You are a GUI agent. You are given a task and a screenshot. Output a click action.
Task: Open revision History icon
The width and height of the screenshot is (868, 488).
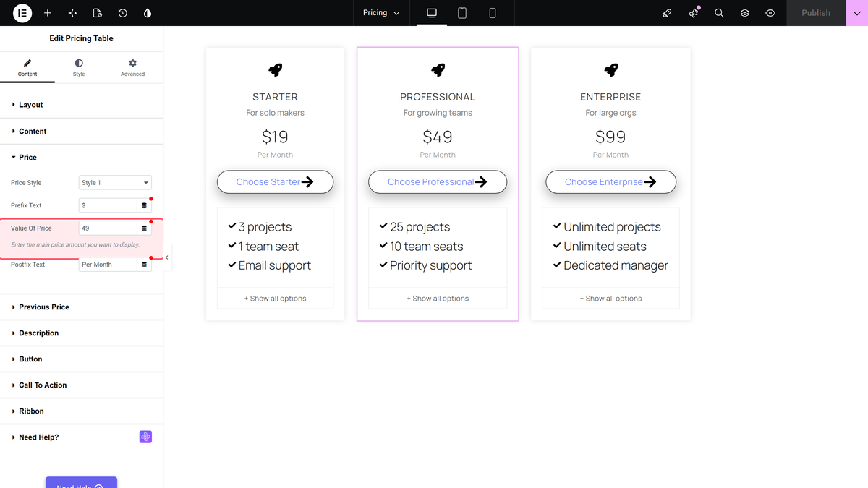coord(123,13)
